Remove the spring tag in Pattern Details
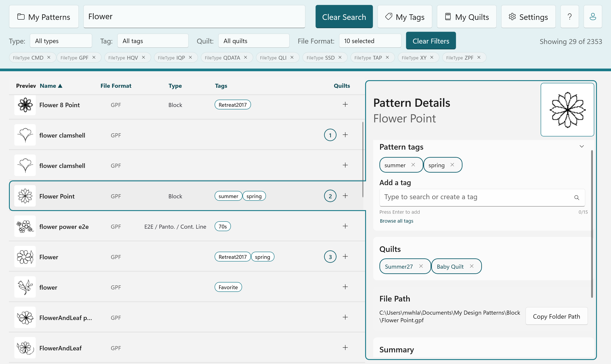Screen dimensions: 611x364 point(452,165)
